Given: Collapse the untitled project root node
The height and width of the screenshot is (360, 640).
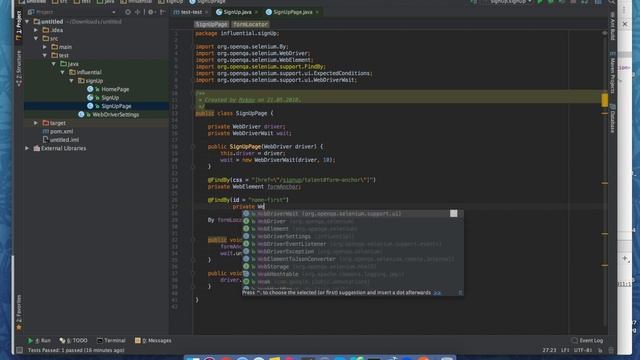Looking at the screenshot, I should click(x=27, y=21).
